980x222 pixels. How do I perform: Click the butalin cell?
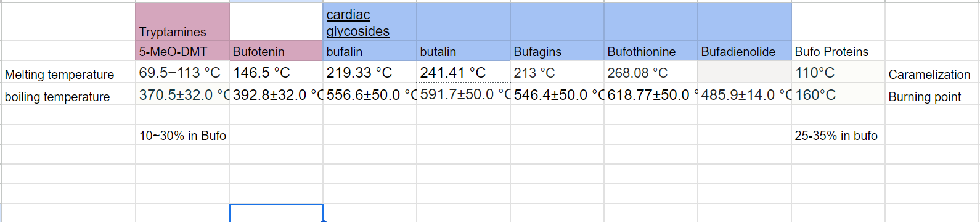(463, 51)
